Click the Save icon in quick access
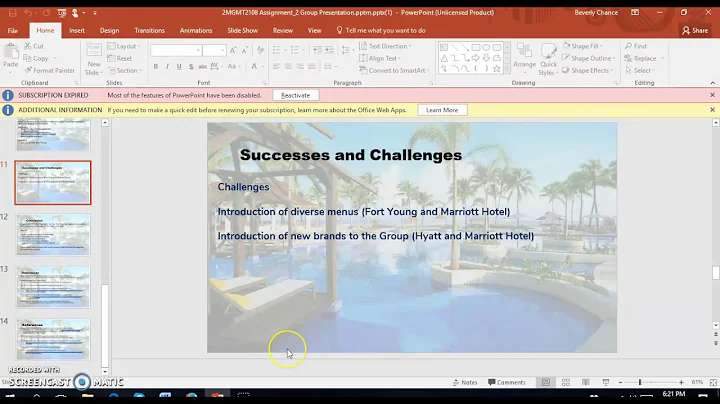 pyautogui.click(x=12, y=13)
